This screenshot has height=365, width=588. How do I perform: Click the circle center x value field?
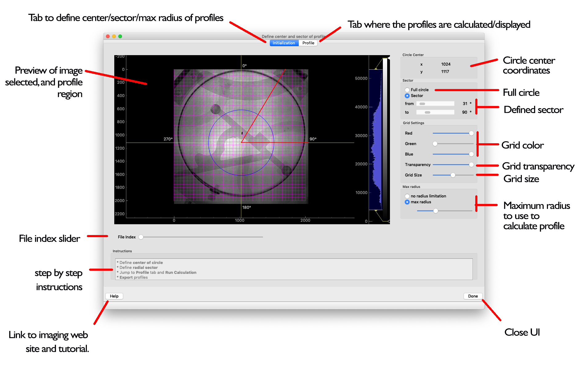445,64
